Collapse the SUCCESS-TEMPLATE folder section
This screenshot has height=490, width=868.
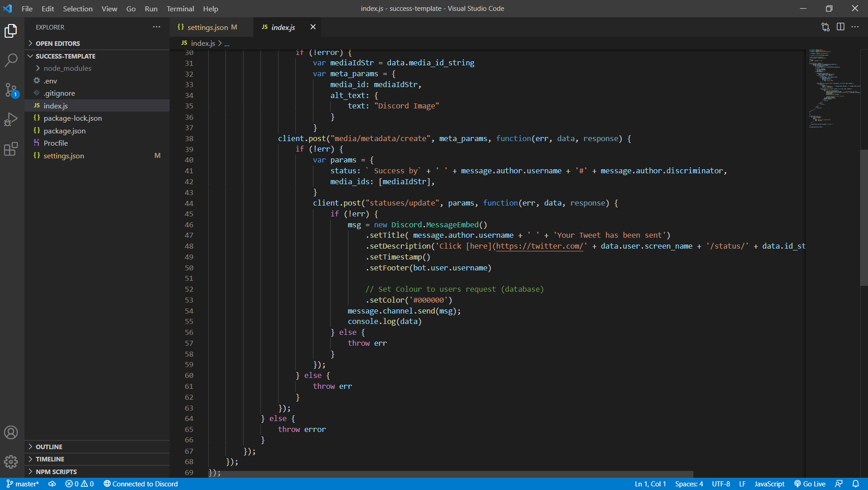tap(97, 56)
